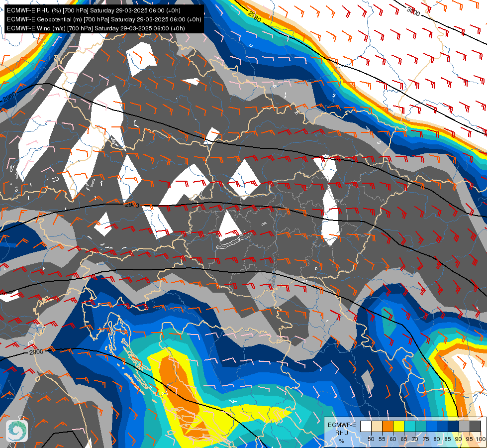Click the 3000 geopotential contour label
This screenshot has height=448, width=487.
click(x=413, y=12)
